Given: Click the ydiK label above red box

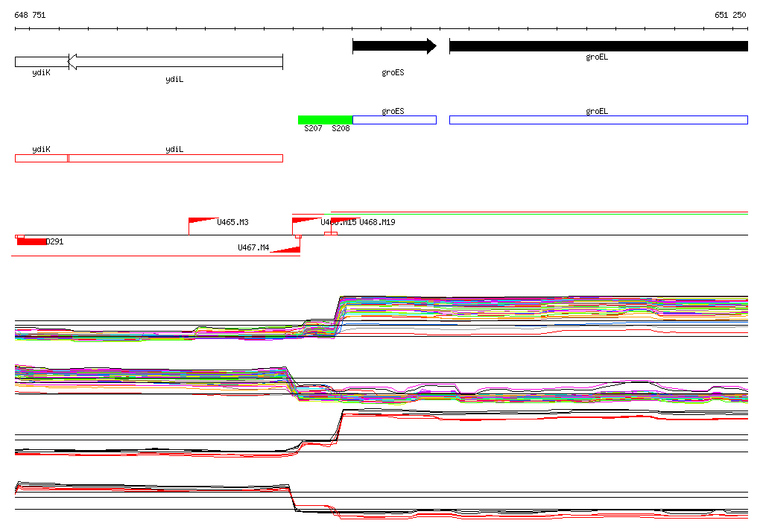Looking at the screenshot, I should [42, 149].
